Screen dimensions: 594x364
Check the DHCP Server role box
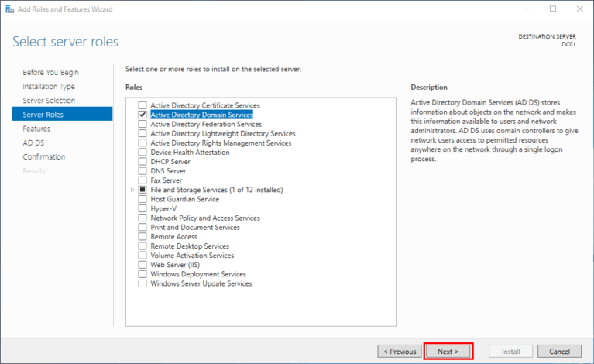[x=142, y=162]
